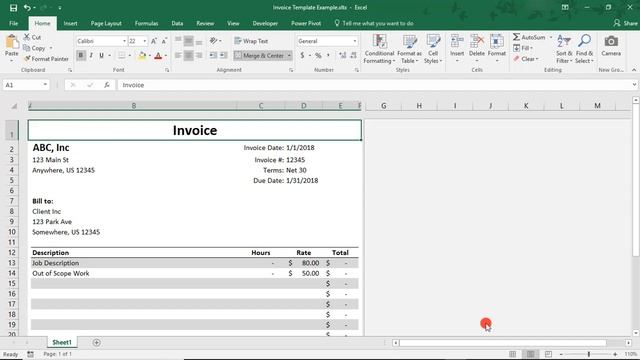Switch to the Insert tab
The image size is (640, 360).
(x=70, y=23)
